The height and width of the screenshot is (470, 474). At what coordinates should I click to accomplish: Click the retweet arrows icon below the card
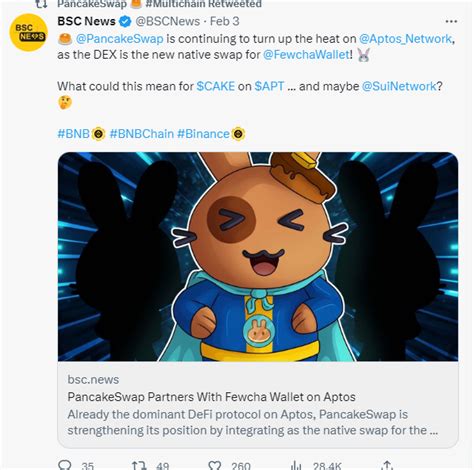(138, 465)
